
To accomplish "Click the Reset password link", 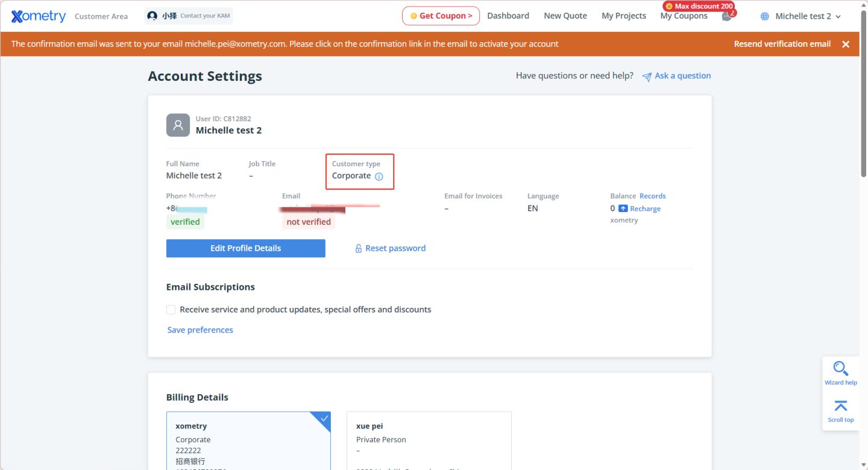I will click(395, 248).
